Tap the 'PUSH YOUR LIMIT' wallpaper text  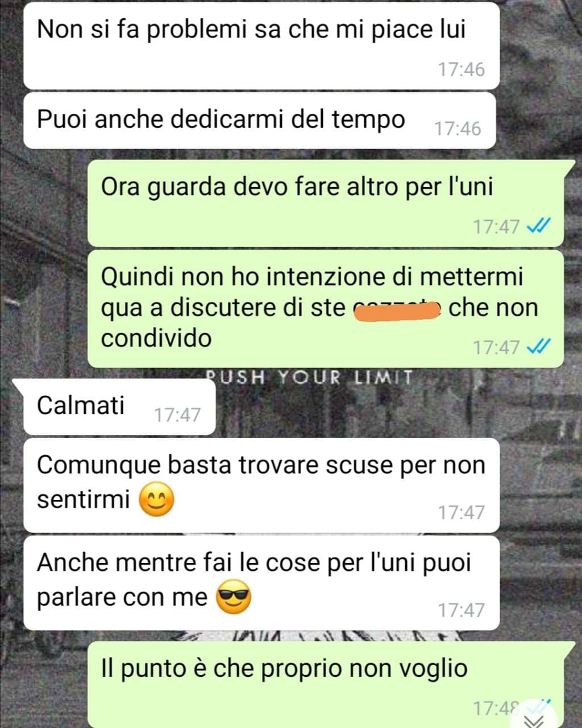[x=309, y=377]
